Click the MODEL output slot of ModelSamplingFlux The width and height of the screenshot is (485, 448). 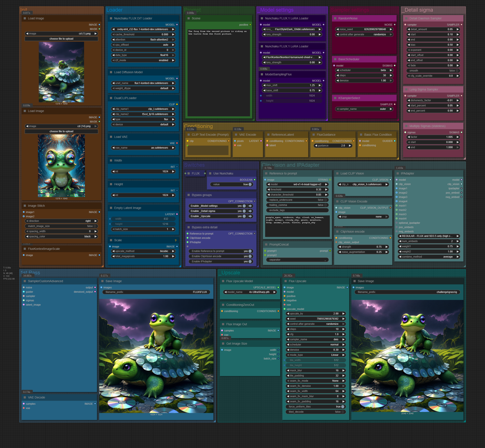[323, 81]
